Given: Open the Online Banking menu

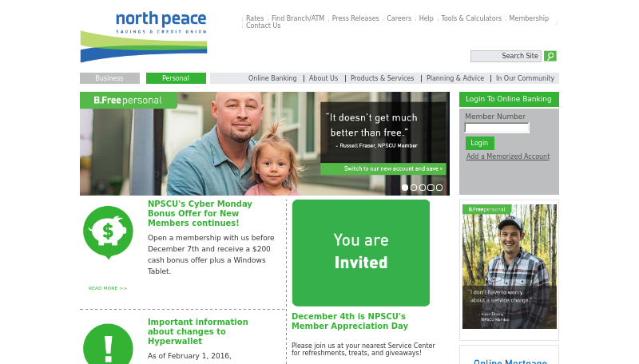Looking at the screenshot, I should coord(272,78).
